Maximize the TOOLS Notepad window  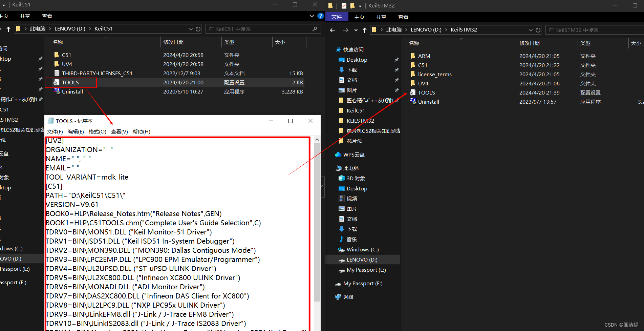pyautogui.click(x=291, y=121)
